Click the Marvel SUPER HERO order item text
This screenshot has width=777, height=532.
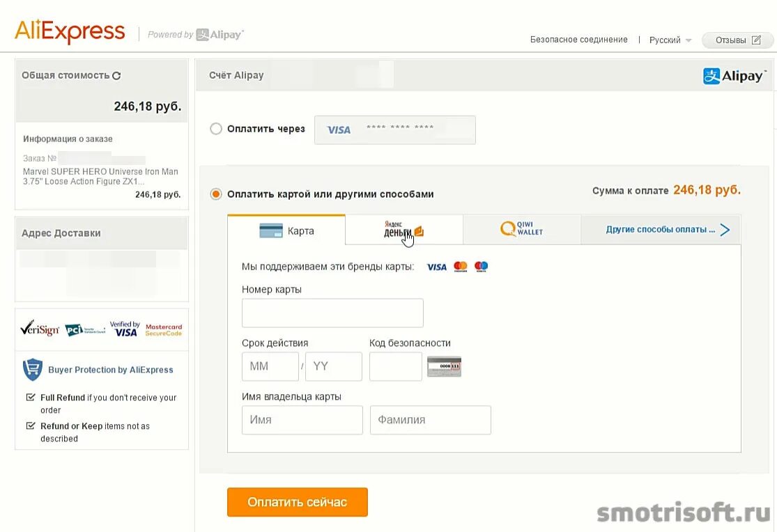(100, 176)
